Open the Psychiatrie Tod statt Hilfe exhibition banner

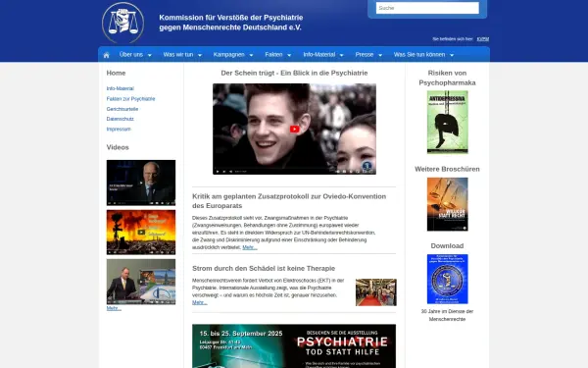pyautogui.click(x=294, y=345)
